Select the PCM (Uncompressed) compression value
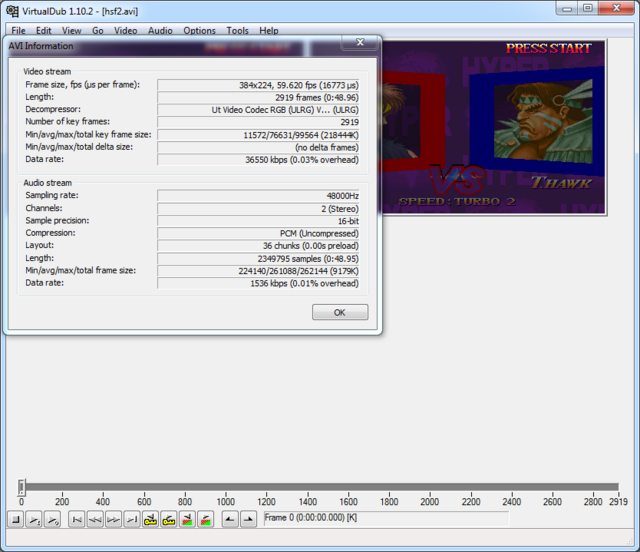 point(258,233)
